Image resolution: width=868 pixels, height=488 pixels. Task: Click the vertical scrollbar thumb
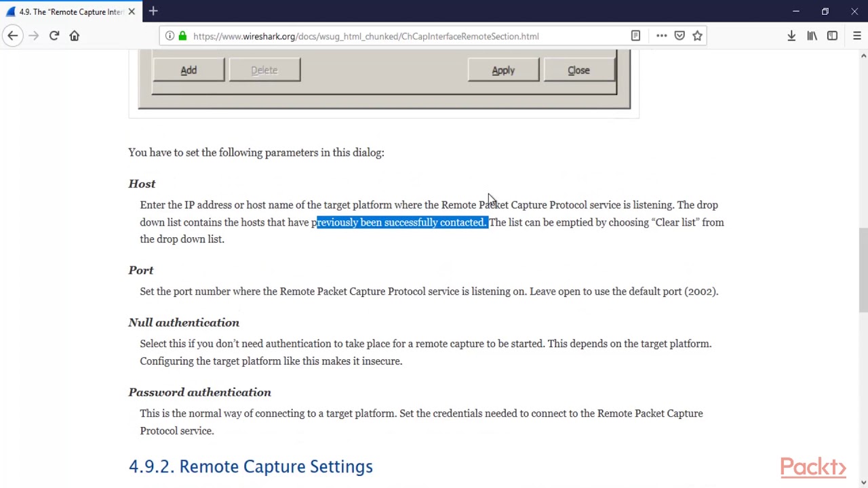click(x=863, y=270)
